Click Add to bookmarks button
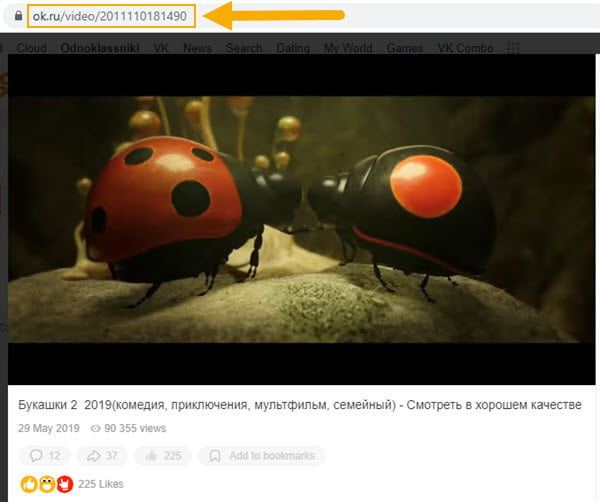 click(x=261, y=456)
